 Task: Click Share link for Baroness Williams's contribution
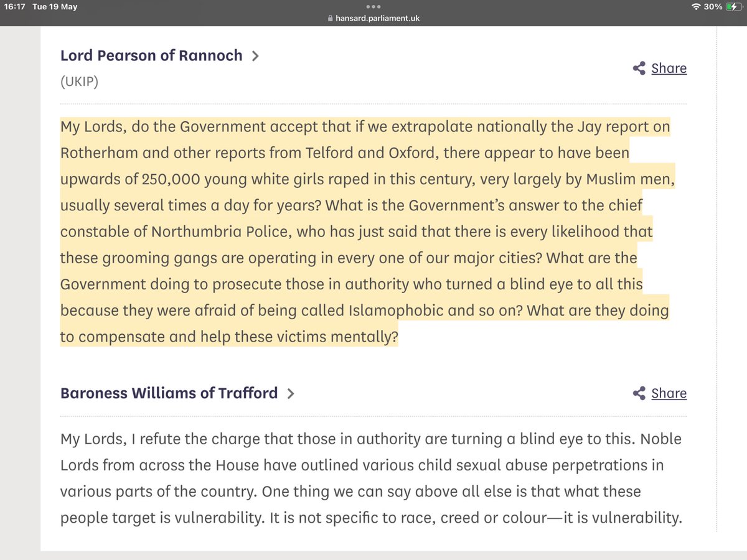tap(669, 393)
